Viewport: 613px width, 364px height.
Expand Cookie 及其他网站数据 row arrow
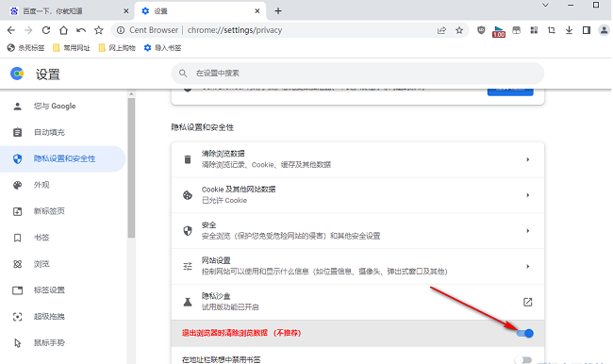click(528, 194)
